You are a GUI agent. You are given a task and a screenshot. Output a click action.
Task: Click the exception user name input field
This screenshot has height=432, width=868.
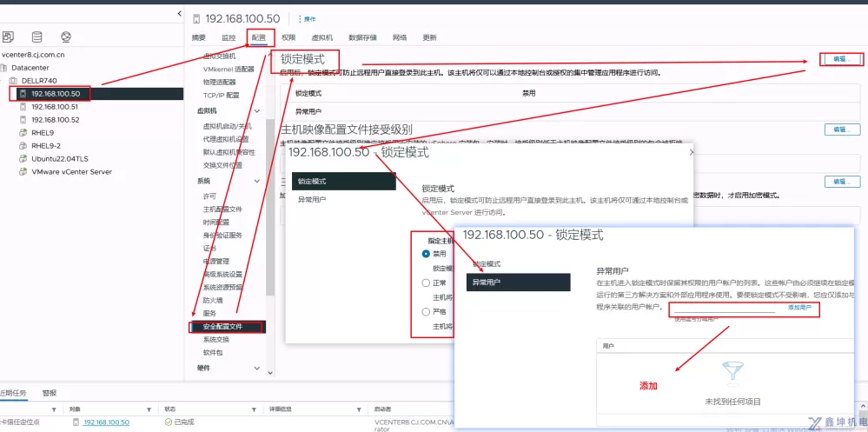click(x=724, y=308)
